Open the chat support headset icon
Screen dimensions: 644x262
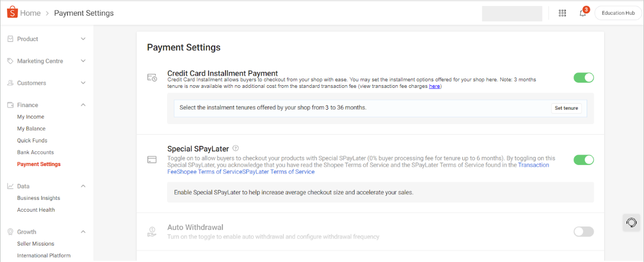(631, 223)
